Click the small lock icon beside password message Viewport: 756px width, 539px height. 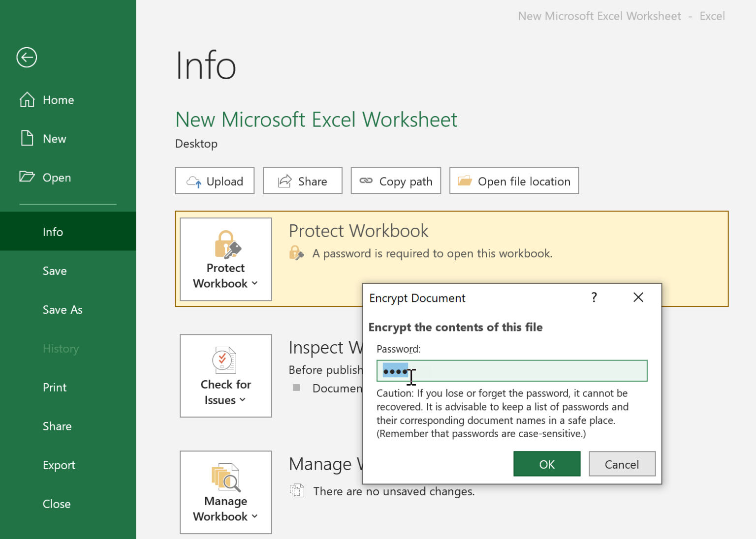pos(296,253)
